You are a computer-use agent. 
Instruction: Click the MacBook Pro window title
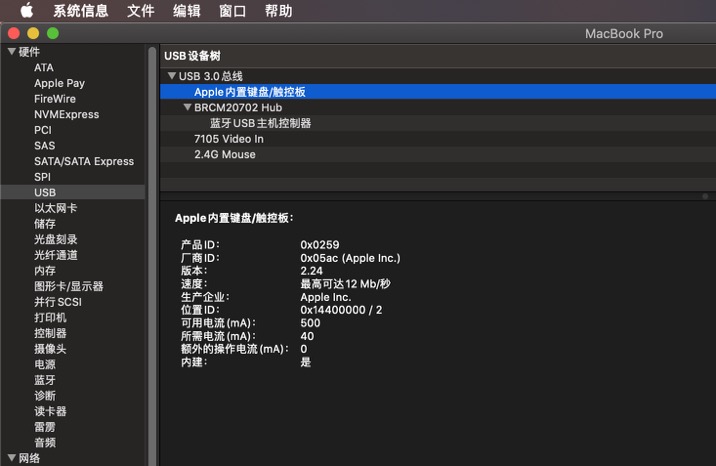(x=624, y=33)
